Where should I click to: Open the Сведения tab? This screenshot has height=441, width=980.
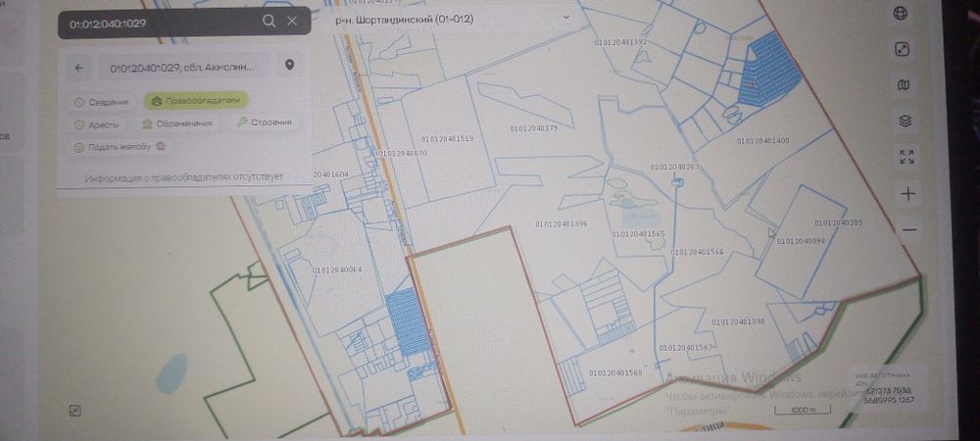coord(102,103)
